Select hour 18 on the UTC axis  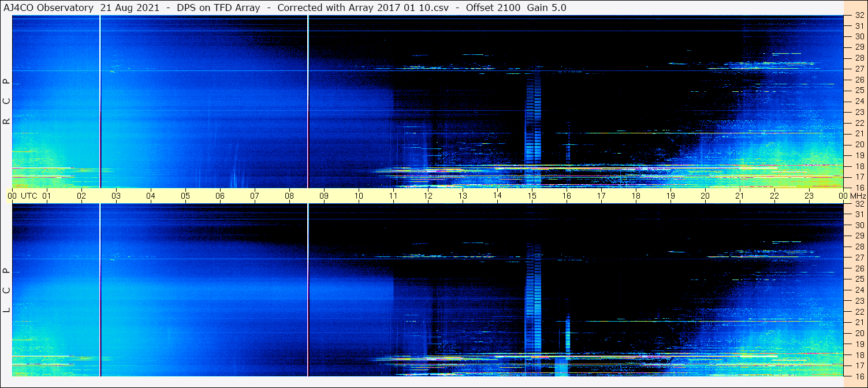636,196
